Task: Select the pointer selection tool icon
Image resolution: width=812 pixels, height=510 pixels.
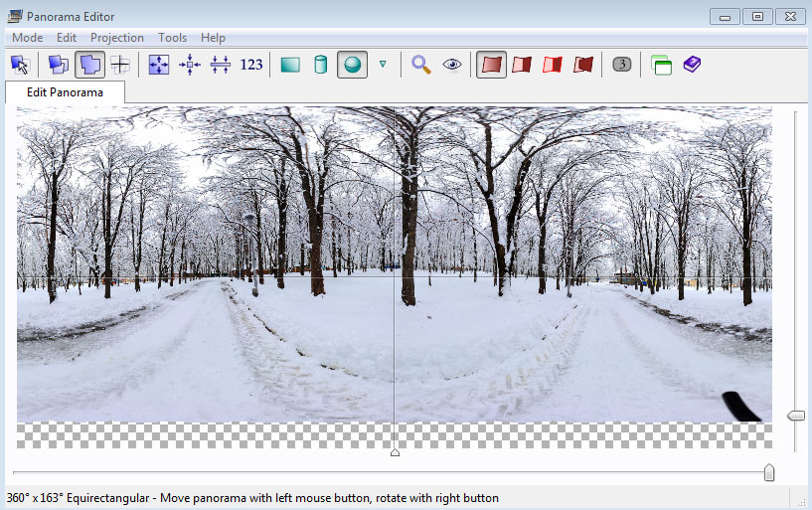Action: 20,65
